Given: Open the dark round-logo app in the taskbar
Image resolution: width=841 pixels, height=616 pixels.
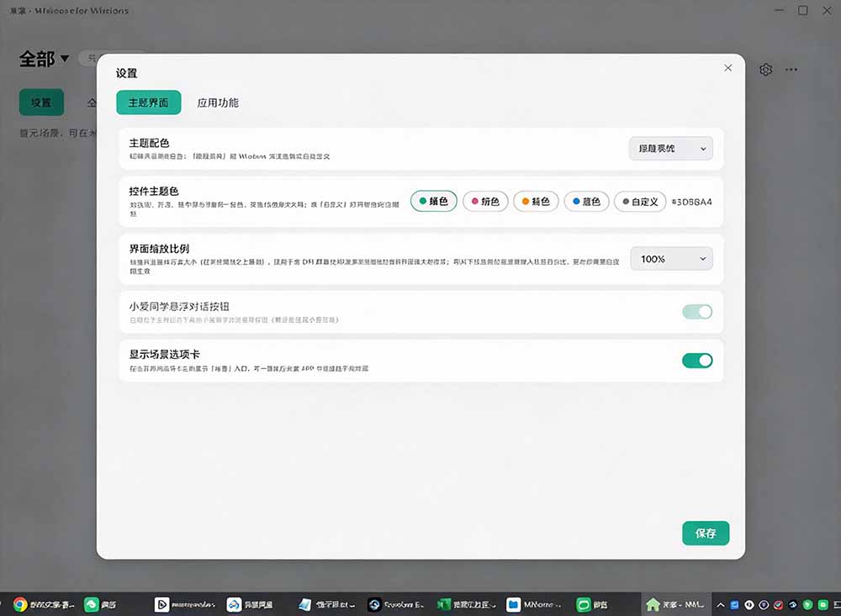Looking at the screenshot, I should click(x=396, y=605).
